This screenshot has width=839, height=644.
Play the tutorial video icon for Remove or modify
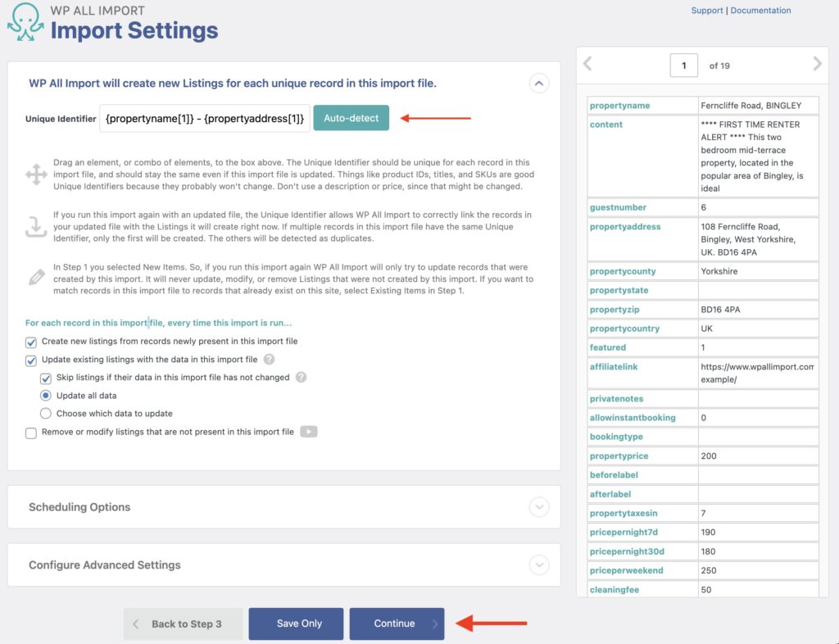point(310,432)
